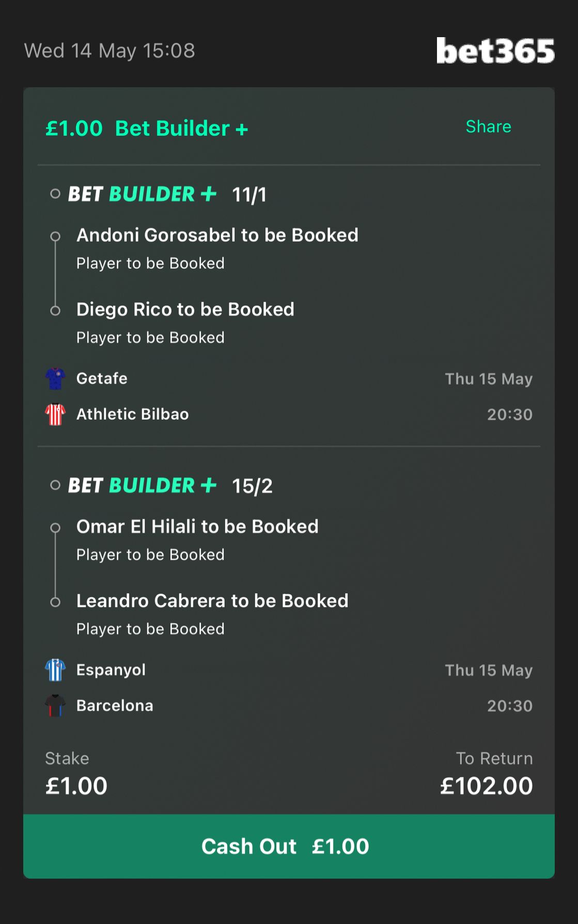
Task: Click the Athletic Bilbao striped shirt icon
Action: click(x=55, y=414)
